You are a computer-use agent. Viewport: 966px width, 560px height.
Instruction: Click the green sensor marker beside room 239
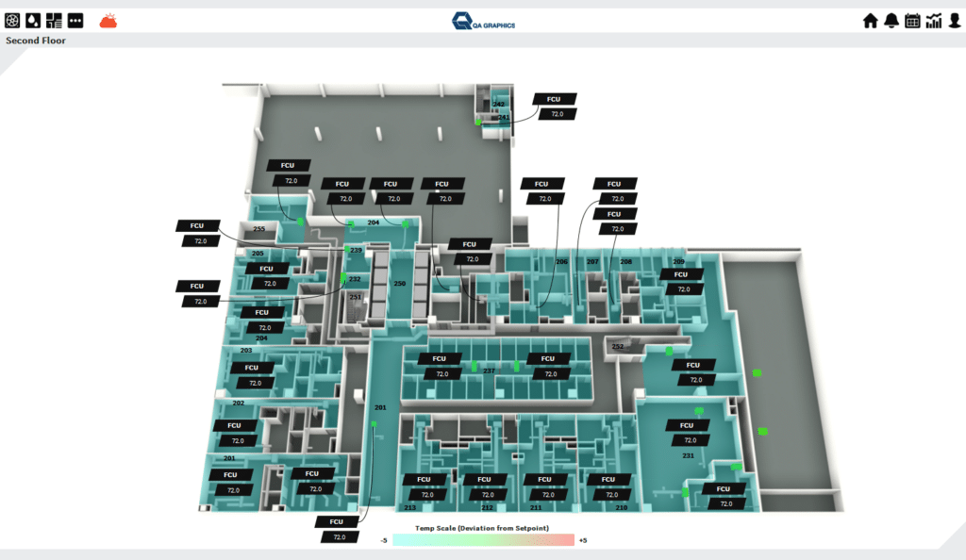347,249
